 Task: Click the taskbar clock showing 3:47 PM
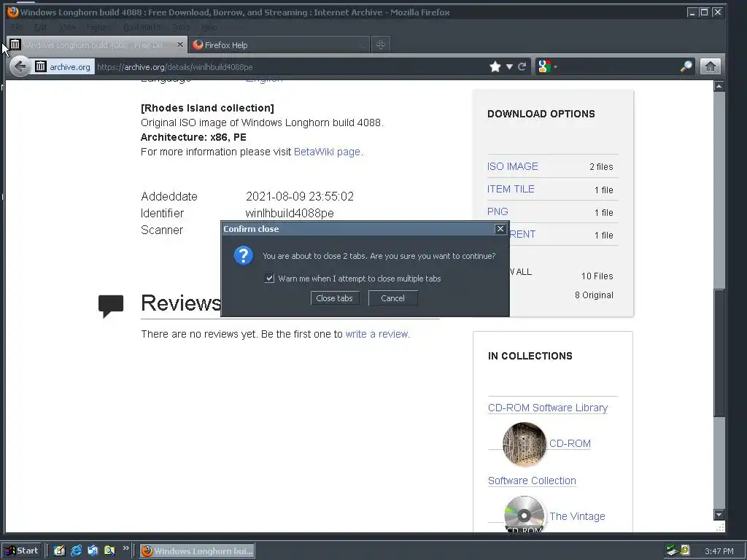719,551
